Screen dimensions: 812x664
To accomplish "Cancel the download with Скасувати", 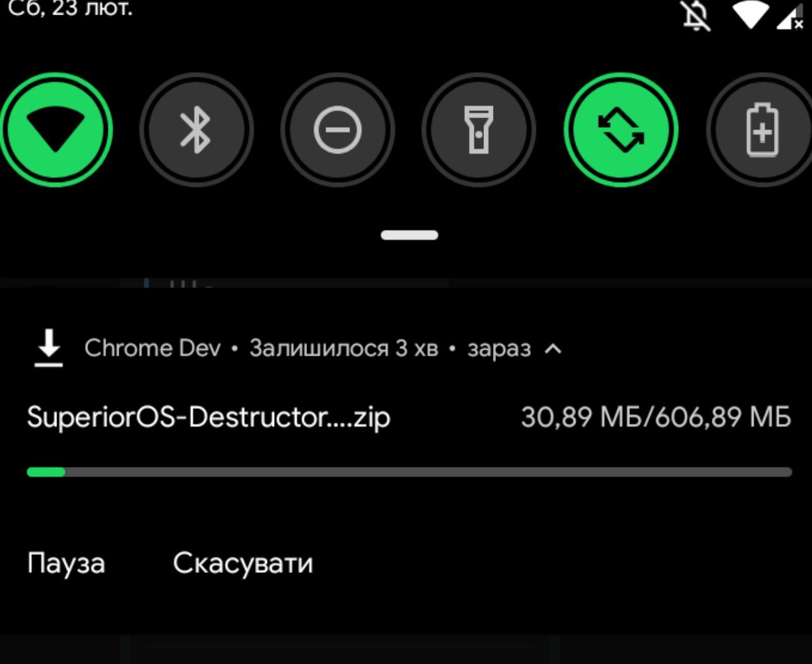I will (243, 563).
